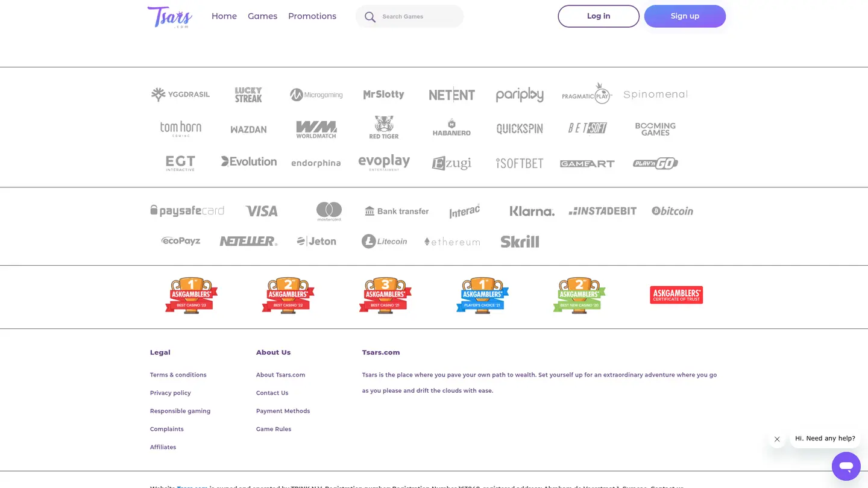Select the Ezugi provider logo

point(451,163)
